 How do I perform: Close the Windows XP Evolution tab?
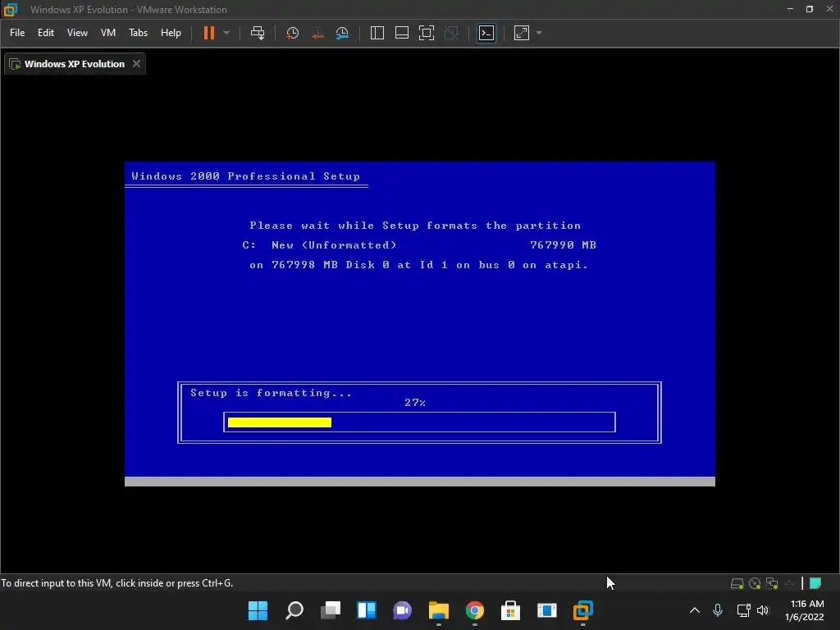(x=137, y=64)
